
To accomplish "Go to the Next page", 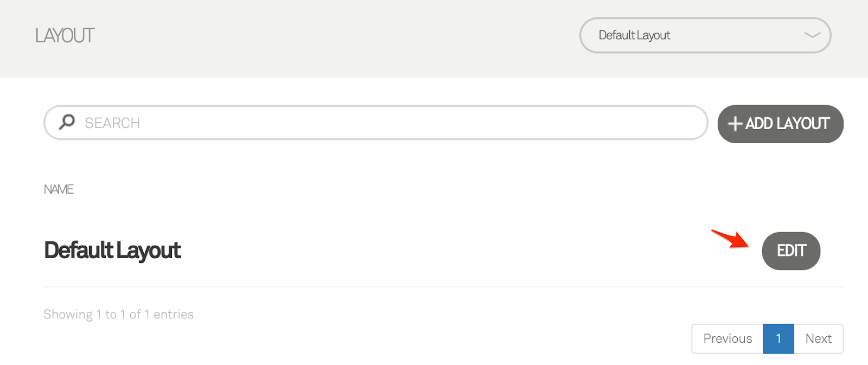I will coord(818,339).
